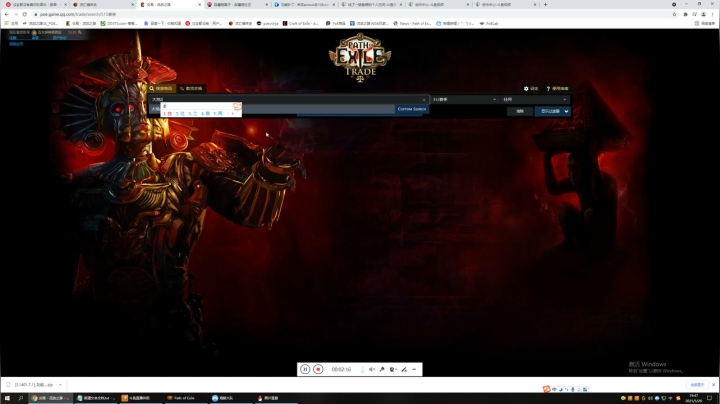Open Chrome taskbar window
This screenshot has width=720, height=404.
pyautogui.click(x=51, y=398)
